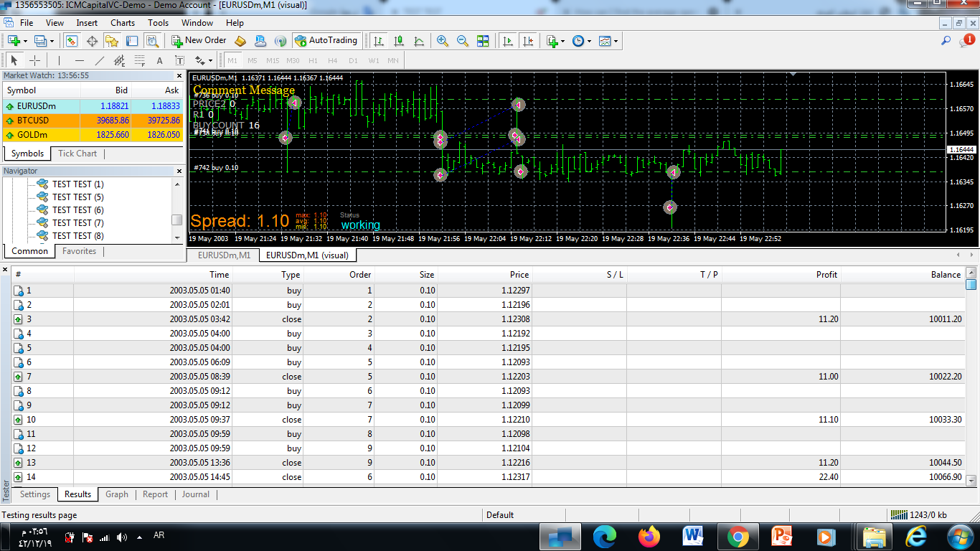980x551 pixels.
Task: Click the Tile Windows icon
Action: click(483, 41)
